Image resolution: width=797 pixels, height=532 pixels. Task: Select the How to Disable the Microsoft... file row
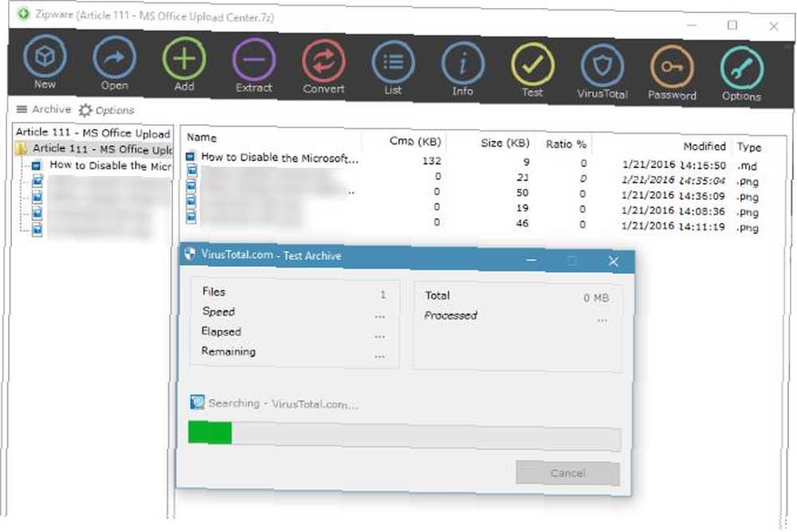[x=473, y=161]
